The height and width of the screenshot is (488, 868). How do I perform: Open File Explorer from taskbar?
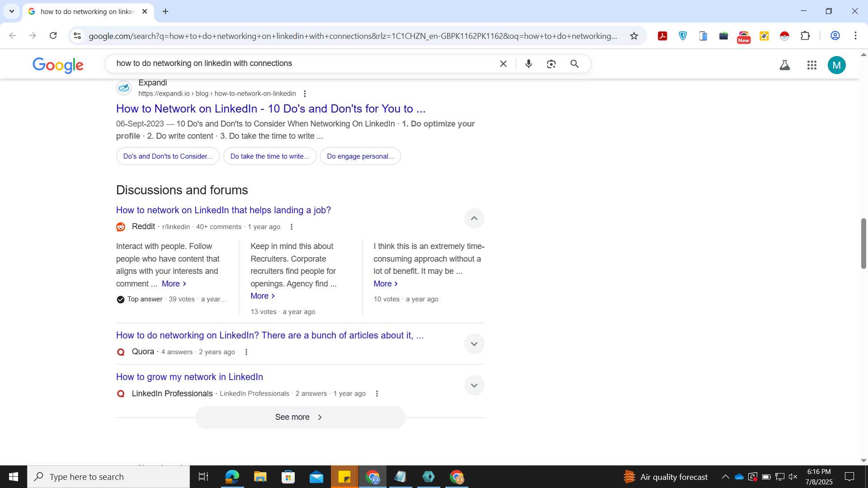[x=260, y=477]
